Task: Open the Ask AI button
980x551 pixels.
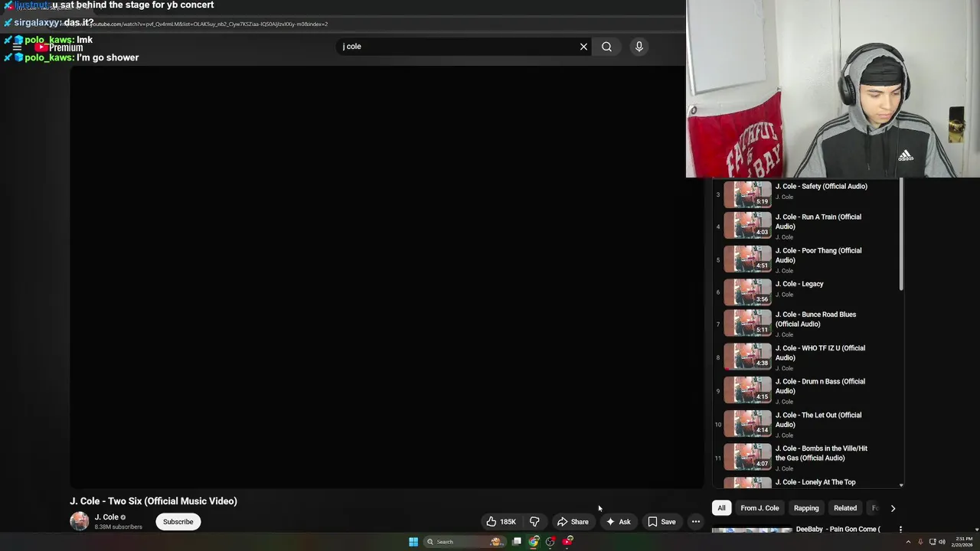Action: pos(618,522)
